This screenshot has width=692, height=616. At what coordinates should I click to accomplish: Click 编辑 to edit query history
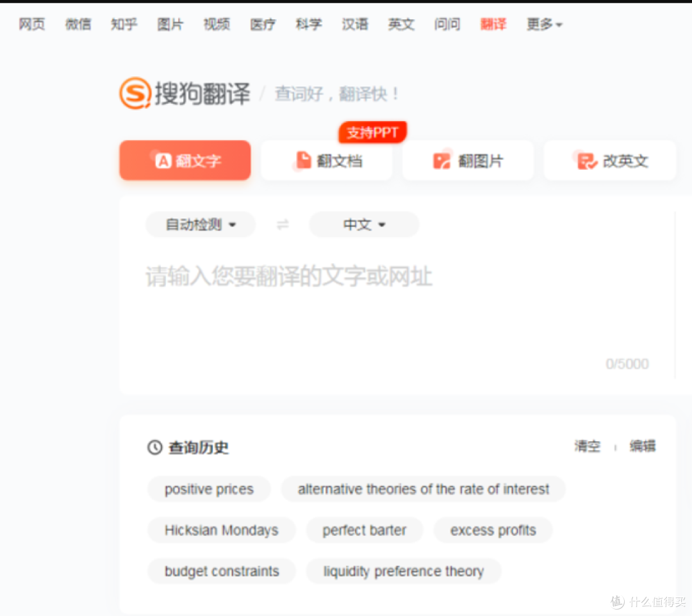643,446
